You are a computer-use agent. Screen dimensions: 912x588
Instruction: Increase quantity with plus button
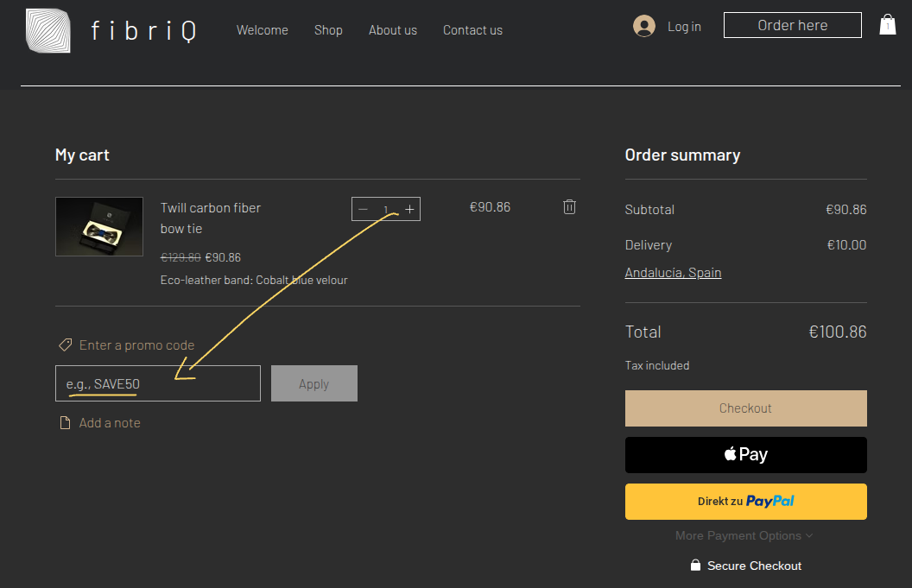409,210
